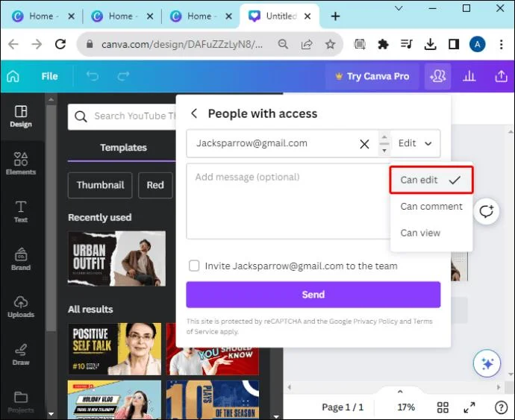Click the Search YouTube templates field
The height and width of the screenshot is (420, 515).
pos(122,116)
